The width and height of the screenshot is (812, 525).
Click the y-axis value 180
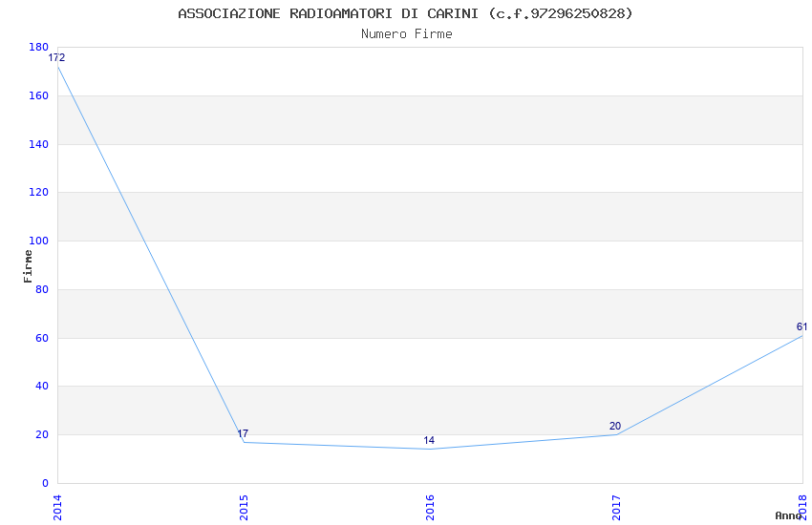coord(39,47)
